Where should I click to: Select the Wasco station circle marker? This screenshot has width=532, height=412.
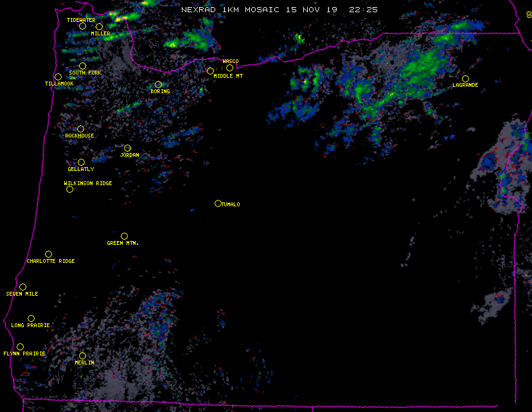pos(229,67)
